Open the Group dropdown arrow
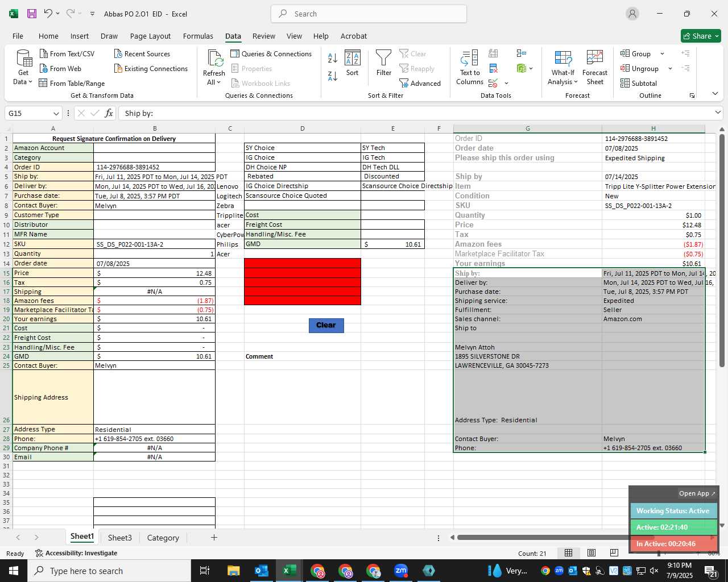728x582 pixels. tap(662, 53)
